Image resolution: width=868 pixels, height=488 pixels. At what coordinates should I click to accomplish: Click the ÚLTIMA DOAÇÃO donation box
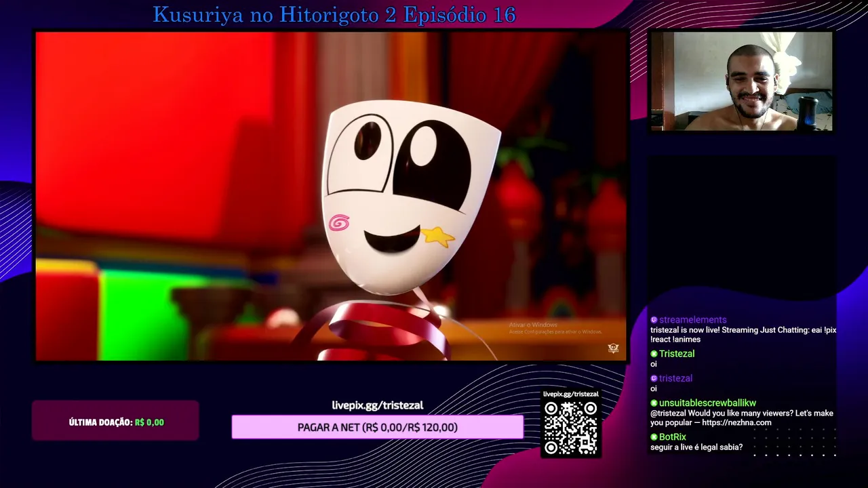(115, 421)
